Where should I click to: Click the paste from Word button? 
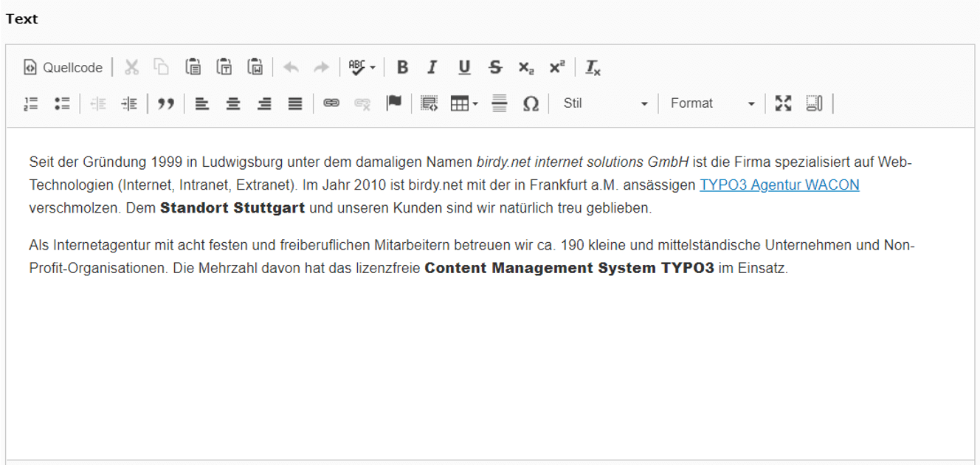[x=255, y=68]
